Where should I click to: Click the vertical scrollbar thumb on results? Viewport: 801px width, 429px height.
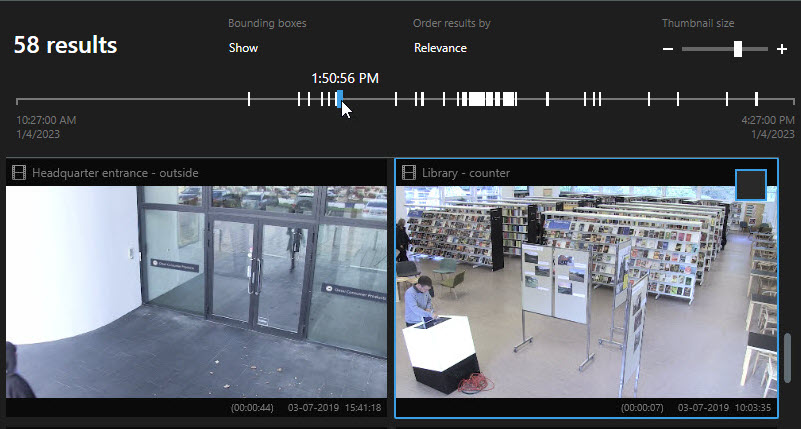pos(787,357)
